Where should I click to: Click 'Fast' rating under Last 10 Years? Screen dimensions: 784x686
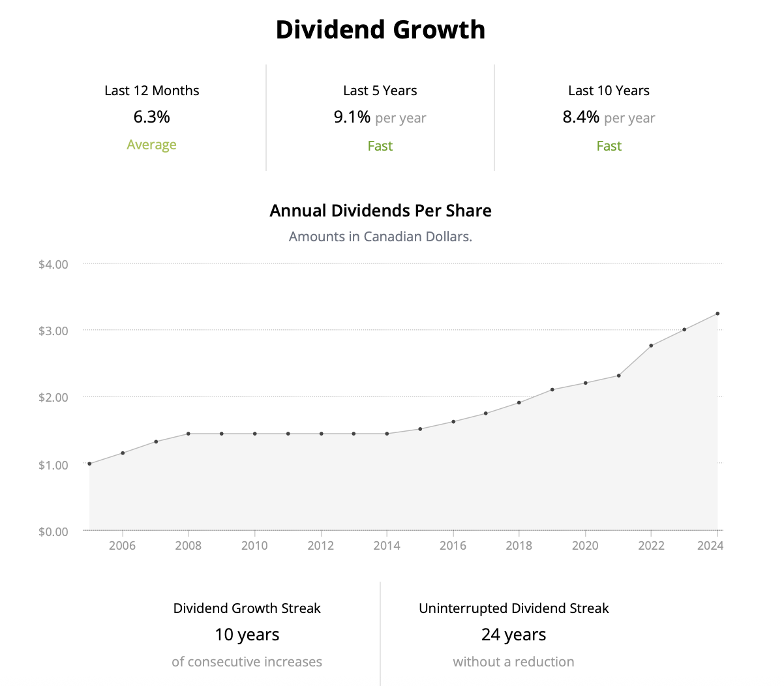(609, 146)
